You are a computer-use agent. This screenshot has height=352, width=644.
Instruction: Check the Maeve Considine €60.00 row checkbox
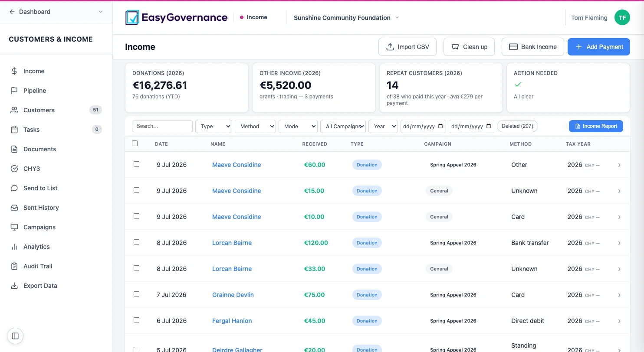coord(136,164)
